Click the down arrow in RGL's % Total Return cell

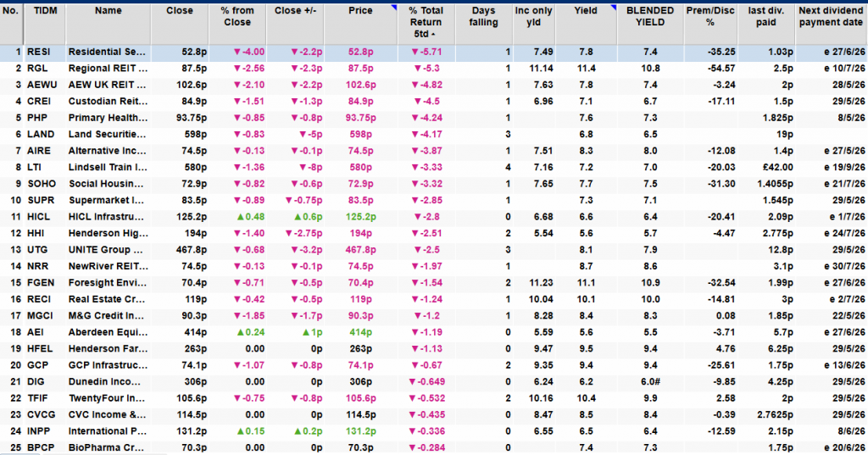click(415, 68)
